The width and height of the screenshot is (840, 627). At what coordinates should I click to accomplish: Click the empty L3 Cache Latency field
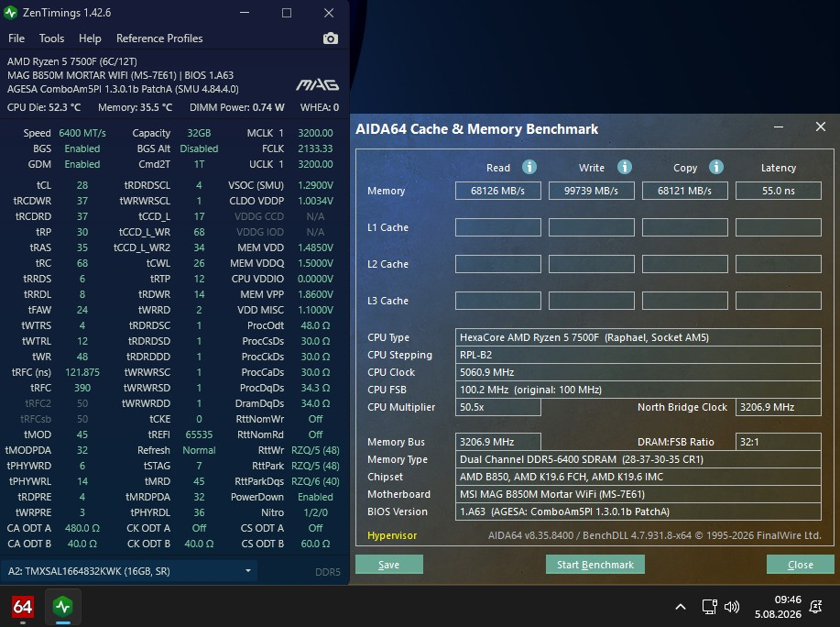(x=779, y=301)
